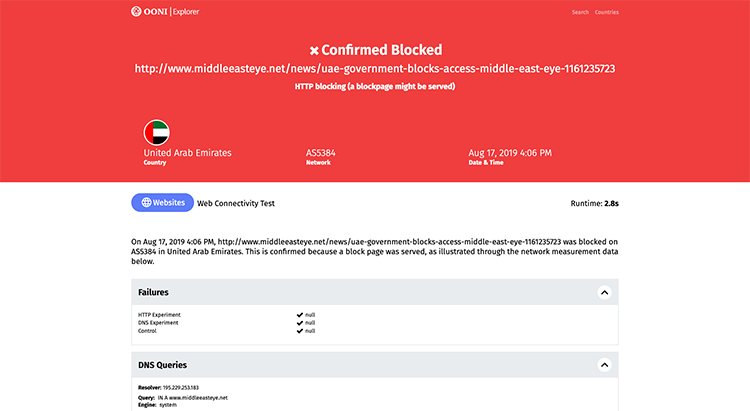Click the blue Websites badge button
The image size is (750, 411).
[163, 202]
